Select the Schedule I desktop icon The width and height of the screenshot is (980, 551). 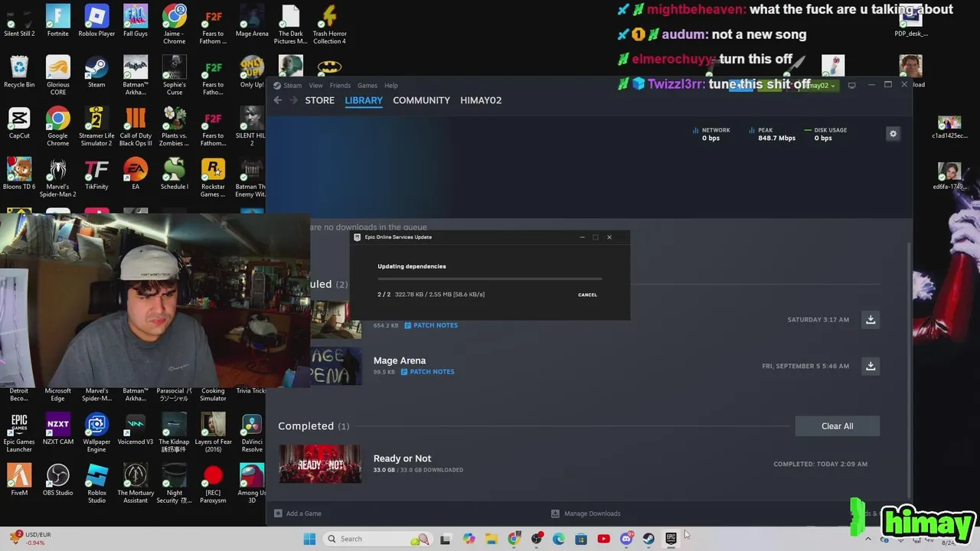(174, 174)
